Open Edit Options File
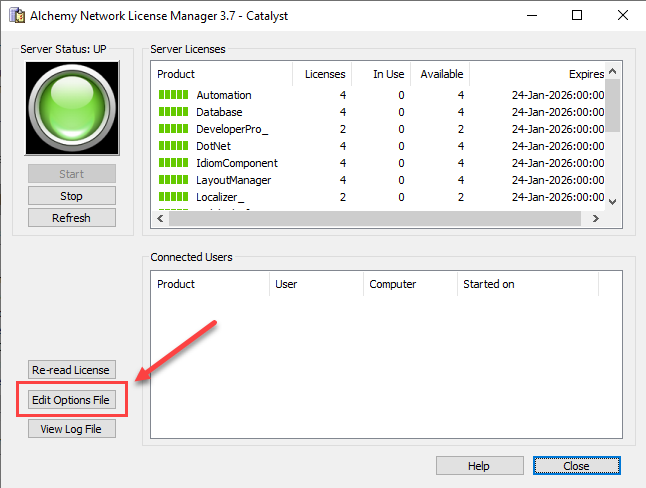This screenshot has width=646, height=488. click(x=72, y=400)
